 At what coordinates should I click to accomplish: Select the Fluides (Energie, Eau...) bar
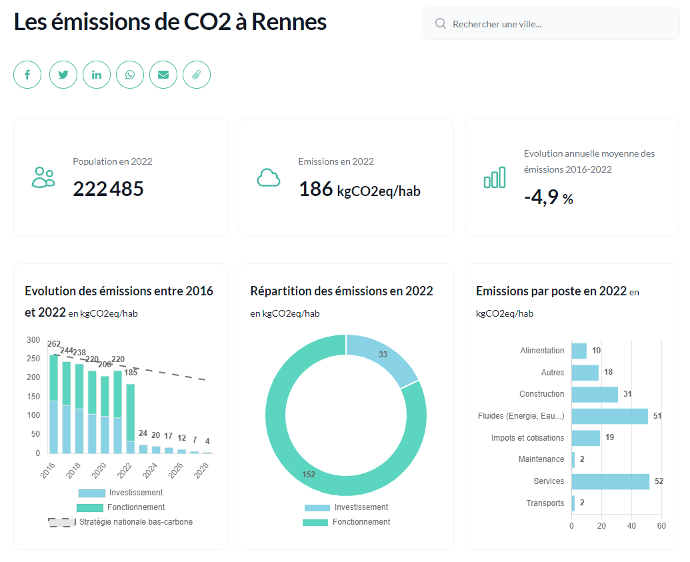[x=609, y=416]
